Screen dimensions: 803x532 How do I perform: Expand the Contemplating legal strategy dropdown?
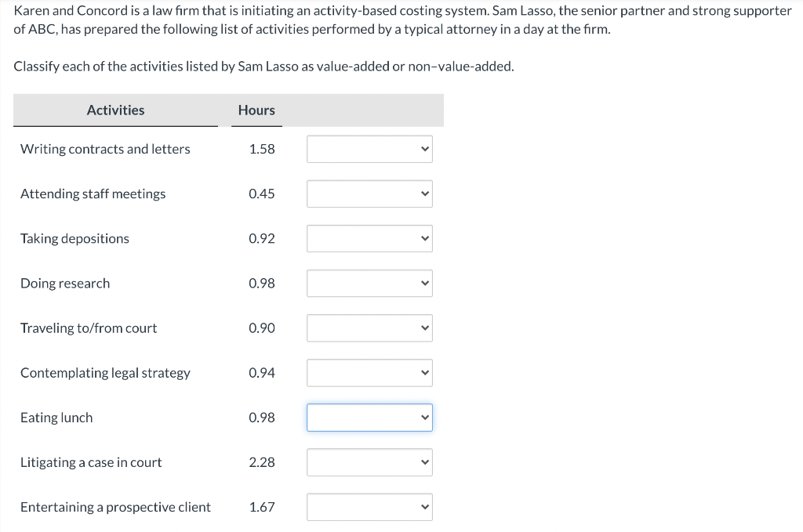(x=369, y=373)
